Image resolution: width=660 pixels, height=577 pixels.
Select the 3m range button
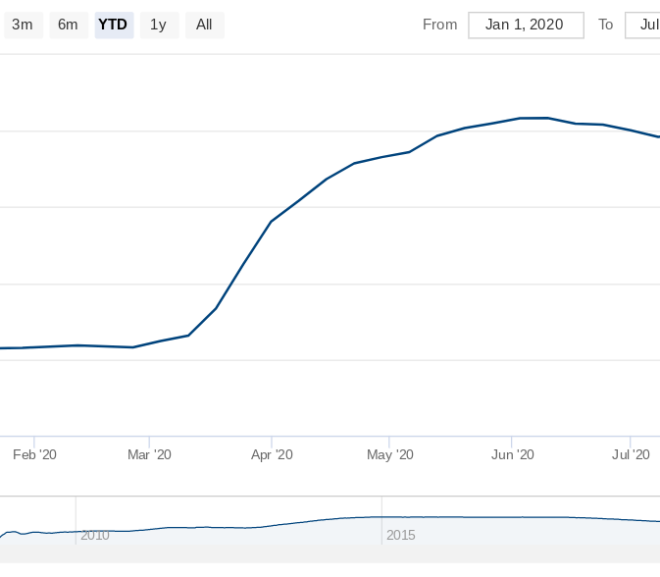point(23,25)
